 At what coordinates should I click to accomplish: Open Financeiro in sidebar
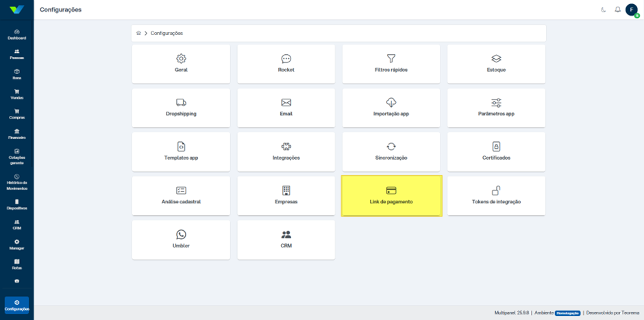pyautogui.click(x=17, y=134)
